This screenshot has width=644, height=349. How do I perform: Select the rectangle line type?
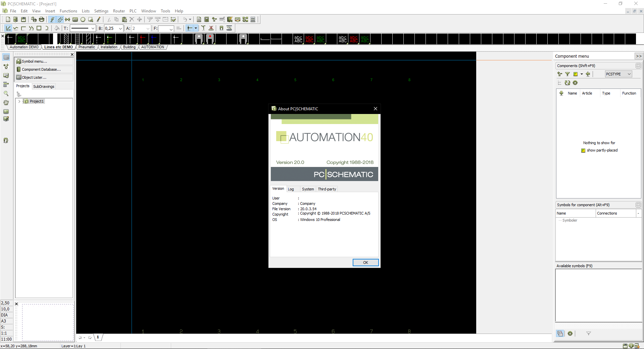click(39, 28)
